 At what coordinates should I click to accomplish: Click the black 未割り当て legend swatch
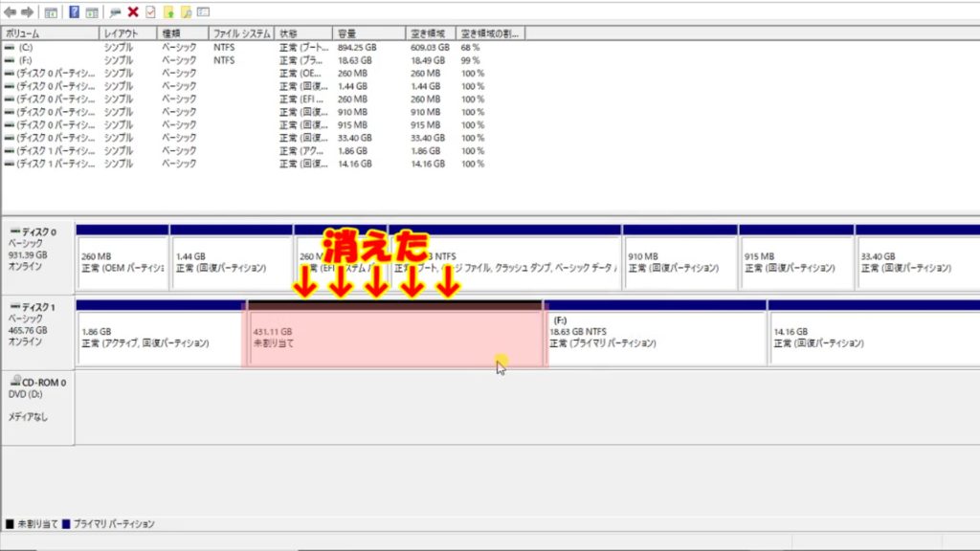10,524
